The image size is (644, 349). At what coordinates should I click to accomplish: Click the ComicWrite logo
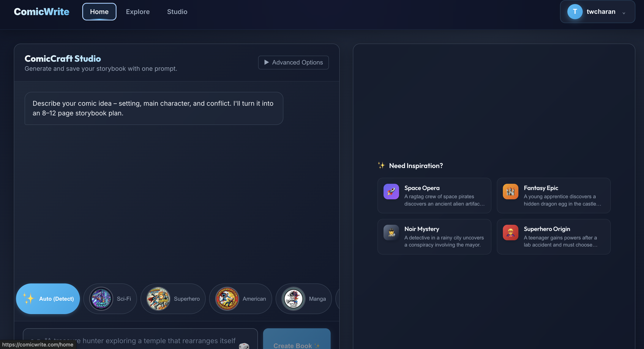41,12
